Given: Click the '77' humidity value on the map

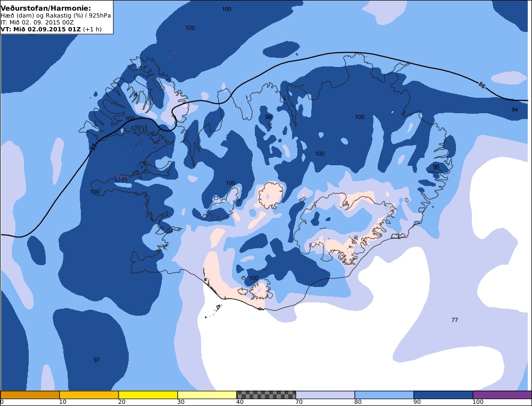Looking at the screenshot, I should [x=455, y=320].
